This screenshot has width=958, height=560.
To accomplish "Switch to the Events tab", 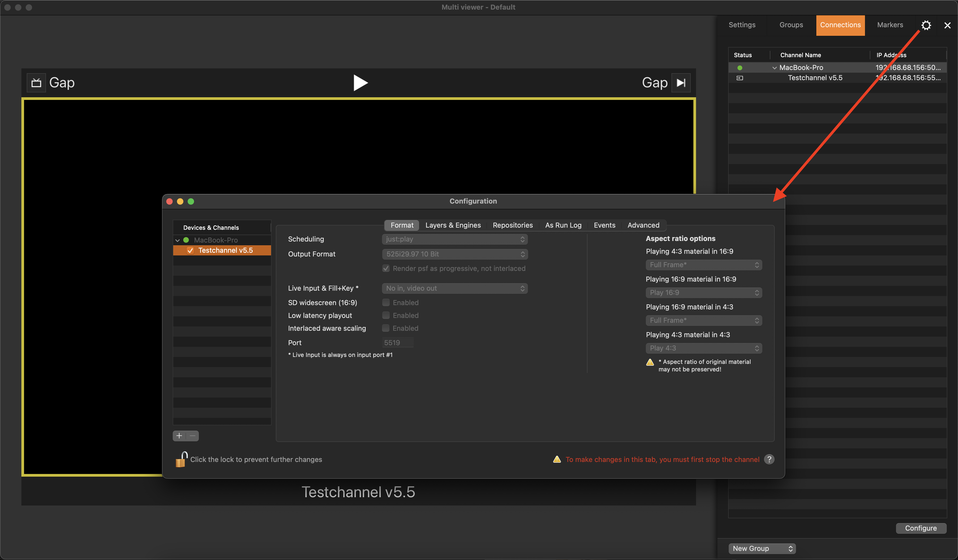I will [604, 225].
